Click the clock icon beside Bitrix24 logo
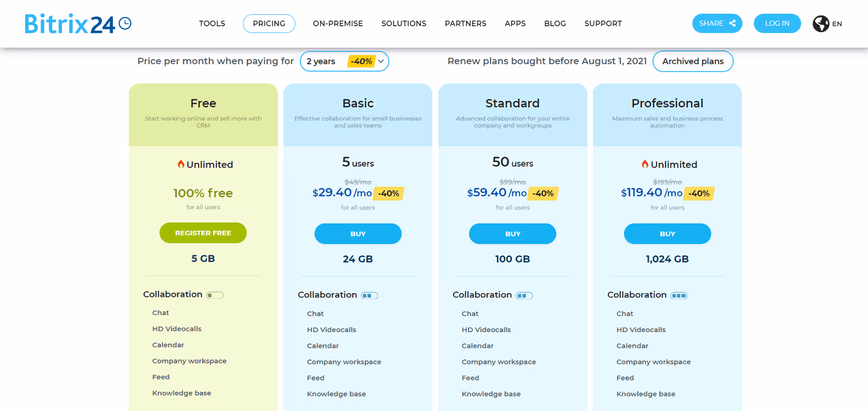Screen dimensions: 868x411 pyautogui.click(x=125, y=23)
